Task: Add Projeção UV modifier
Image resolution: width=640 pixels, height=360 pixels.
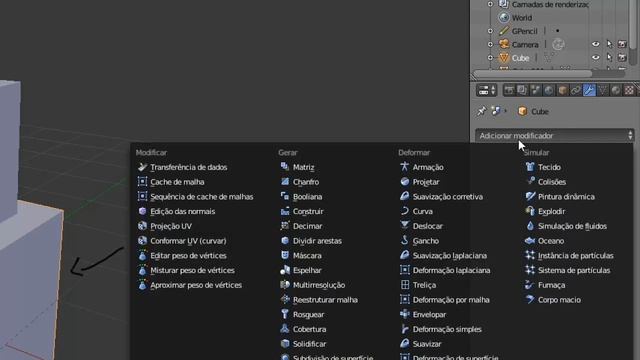Action: coord(164,226)
